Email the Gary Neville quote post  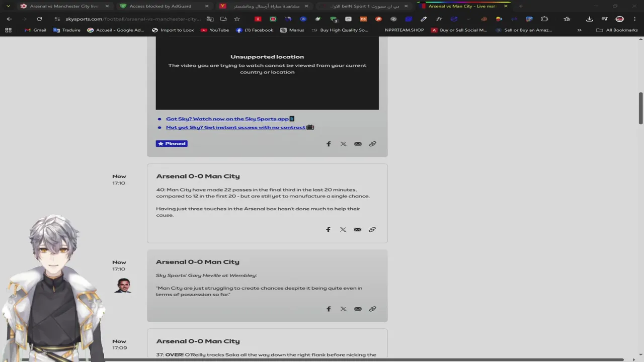pyautogui.click(x=358, y=309)
